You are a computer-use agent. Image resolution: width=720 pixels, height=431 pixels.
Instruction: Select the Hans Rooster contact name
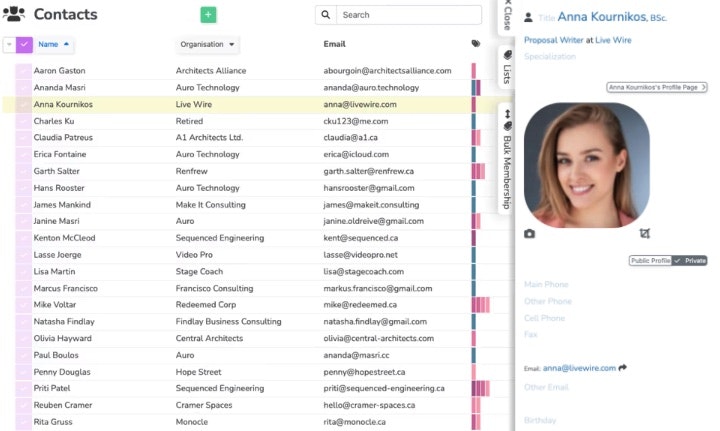click(x=59, y=188)
